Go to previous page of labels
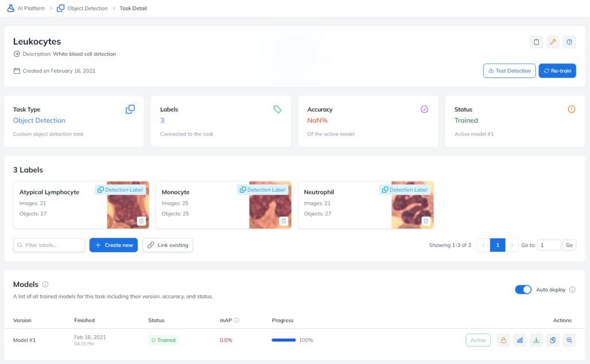 click(x=483, y=245)
